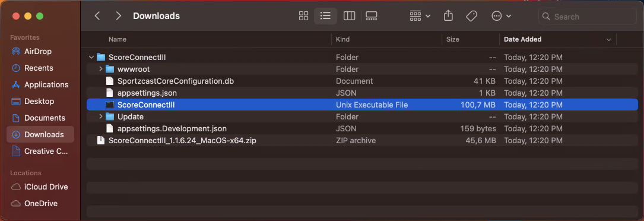
Task: Toggle Date Added sort direction chevron
Action: (x=608, y=40)
